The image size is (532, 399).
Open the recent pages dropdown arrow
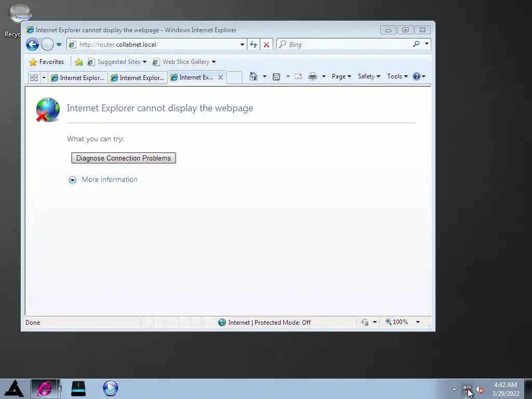pyautogui.click(x=59, y=45)
